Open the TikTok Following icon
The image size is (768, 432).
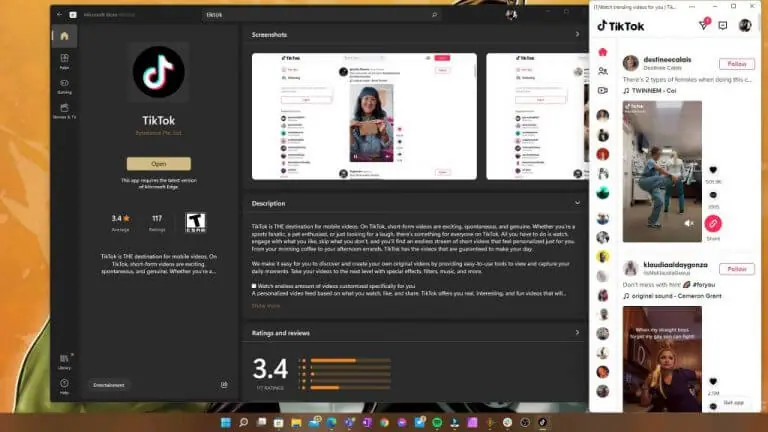603,71
